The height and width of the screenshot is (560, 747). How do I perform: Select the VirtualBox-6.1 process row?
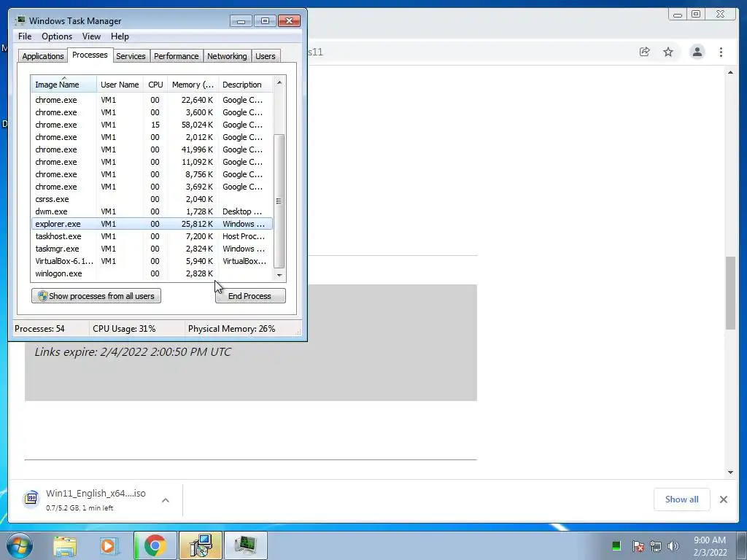coord(152,261)
